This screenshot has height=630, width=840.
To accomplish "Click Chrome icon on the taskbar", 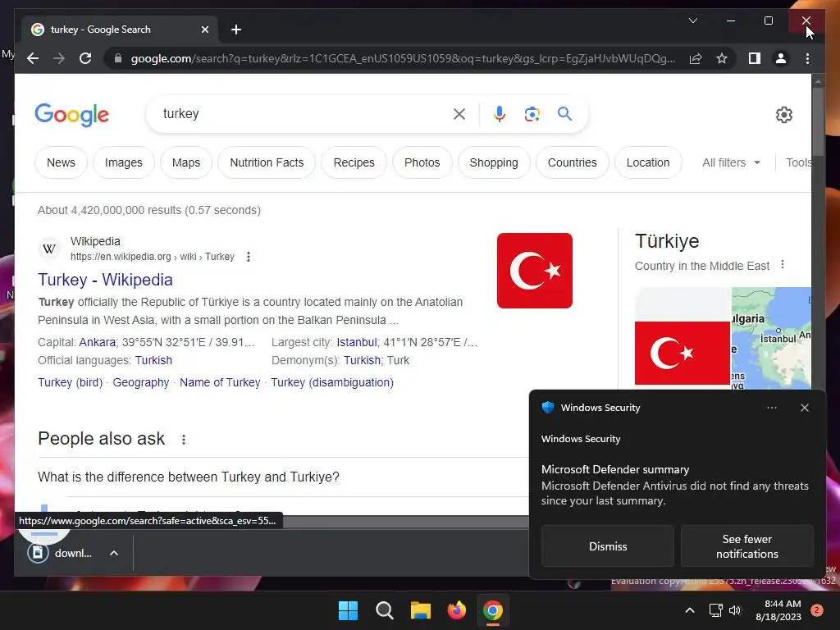I will coord(493,610).
